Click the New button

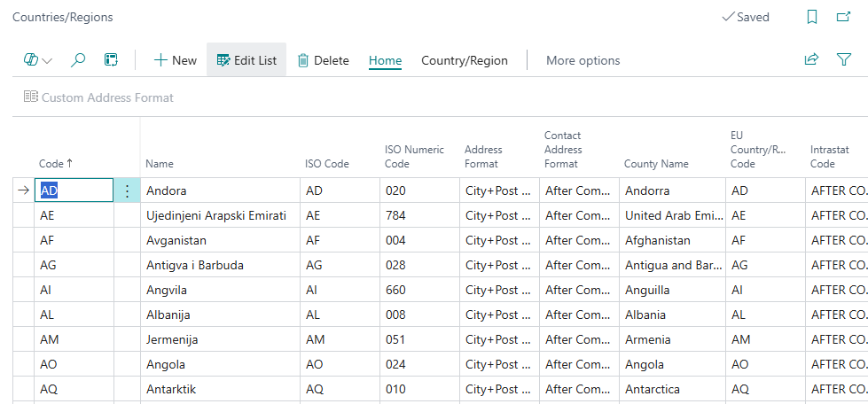coord(175,60)
